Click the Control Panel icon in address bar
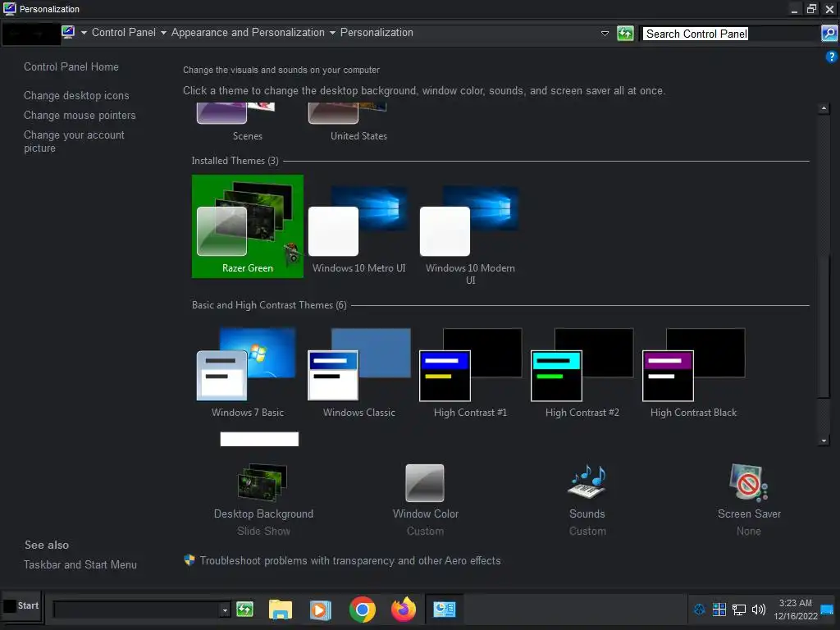 [68, 32]
